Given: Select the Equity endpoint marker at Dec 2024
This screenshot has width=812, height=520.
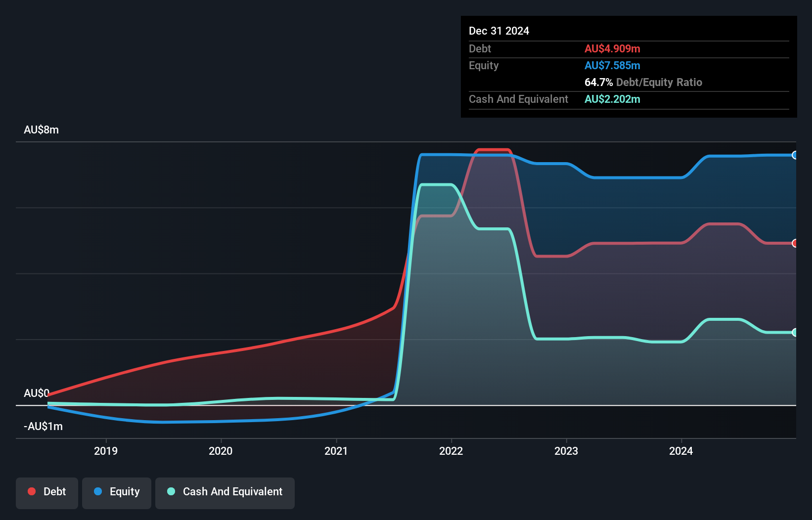Looking at the screenshot, I should click(x=795, y=155).
